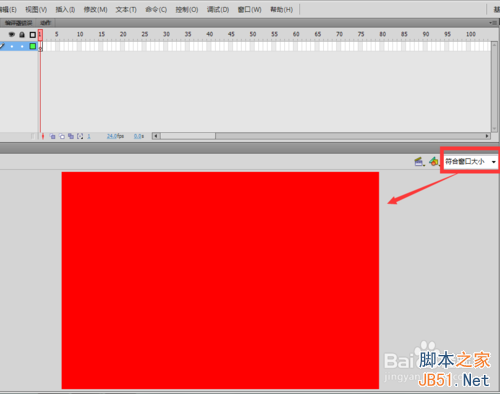
Task: Click the red rectangle on the stage
Action: point(220,280)
